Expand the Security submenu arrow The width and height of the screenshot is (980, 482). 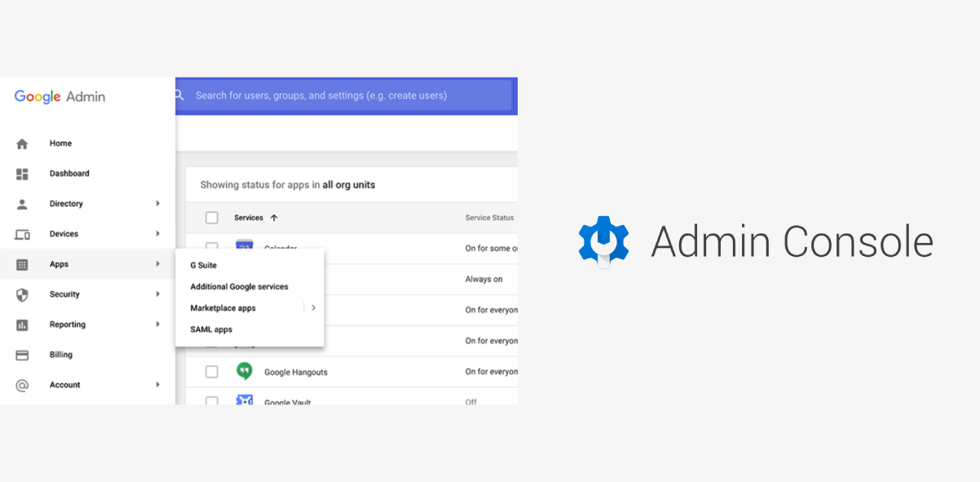pyautogui.click(x=158, y=294)
